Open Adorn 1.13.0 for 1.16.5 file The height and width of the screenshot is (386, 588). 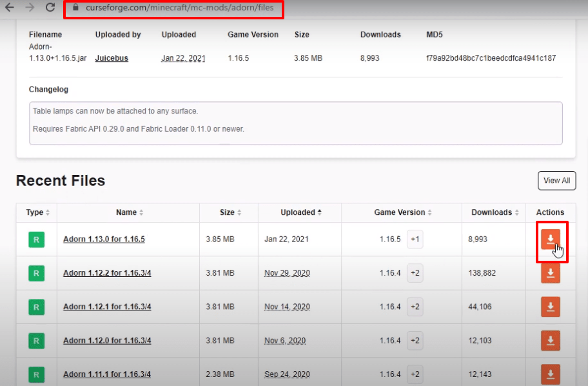(x=104, y=239)
